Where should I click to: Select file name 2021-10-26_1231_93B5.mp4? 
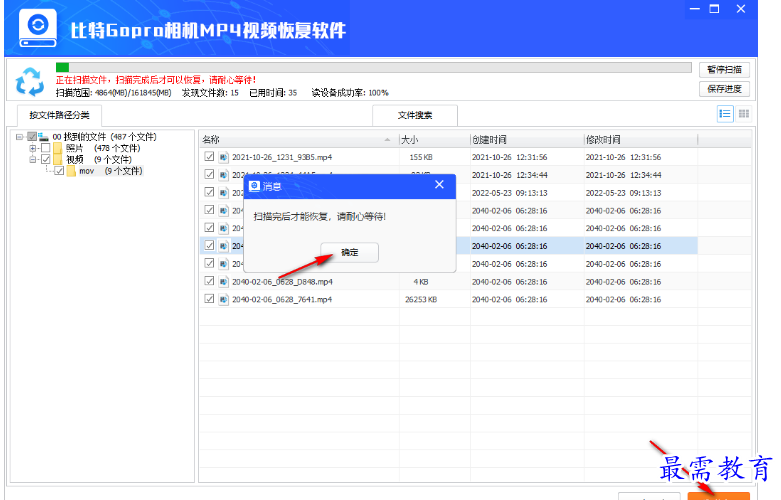click(282, 157)
